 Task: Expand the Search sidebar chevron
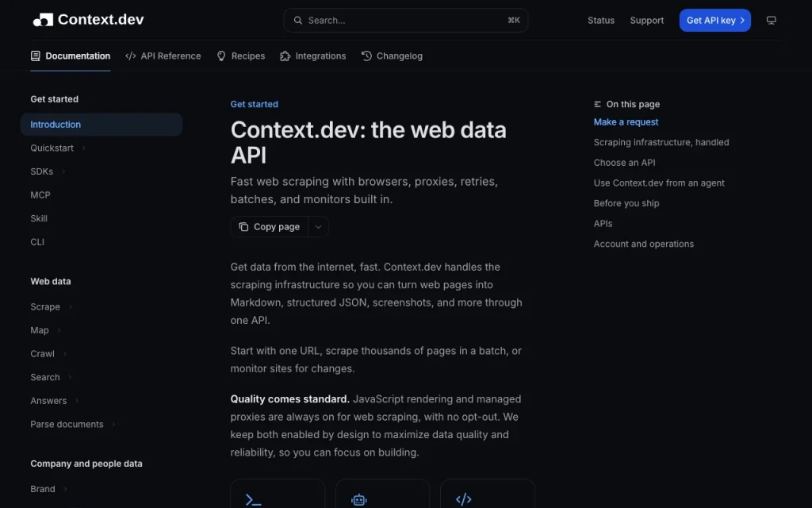click(70, 377)
